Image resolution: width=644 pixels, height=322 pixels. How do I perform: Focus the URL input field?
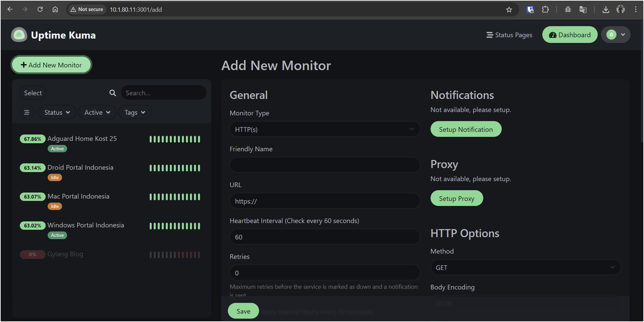[325, 201]
